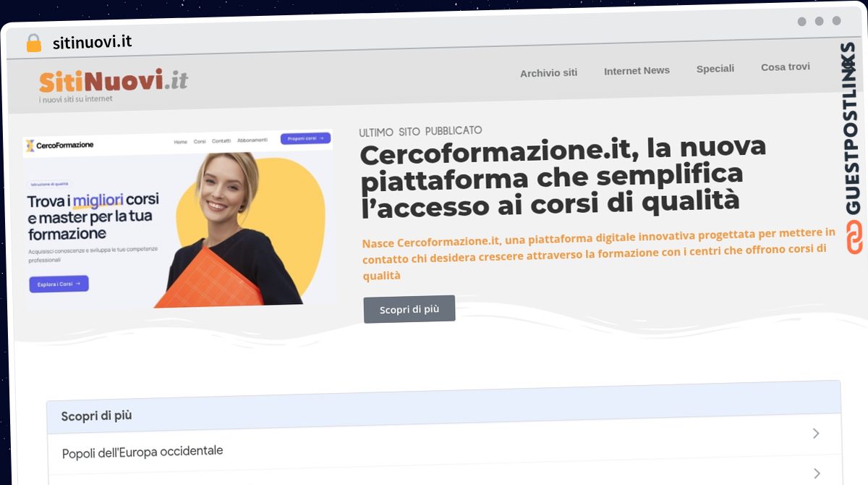The height and width of the screenshot is (485, 868).
Task: Select the Popoli dell'Europa occidentale row
Action: [444, 443]
